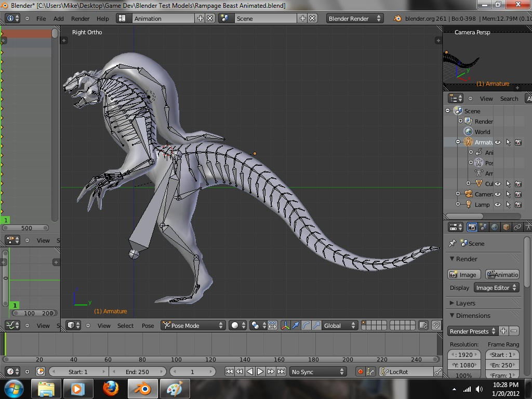Adjust the 100% resolution percentage slider

pyautogui.click(x=464, y=376)
